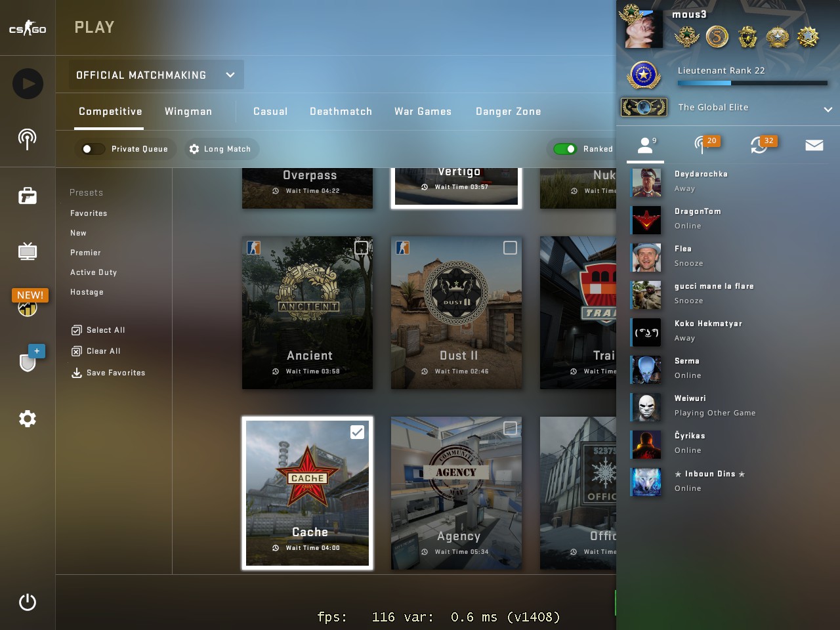
Task: Click the third medal in the profile row
Action: 747,37
